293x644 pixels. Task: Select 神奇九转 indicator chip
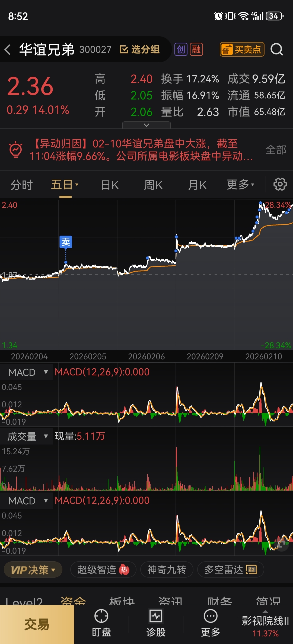[x=167, y=569]
